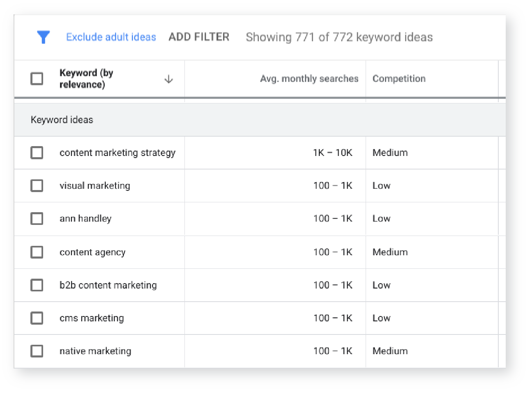Check the 'native marketing' checkbox
This screenshot has height=394, width=532.
tap(37, 351)
